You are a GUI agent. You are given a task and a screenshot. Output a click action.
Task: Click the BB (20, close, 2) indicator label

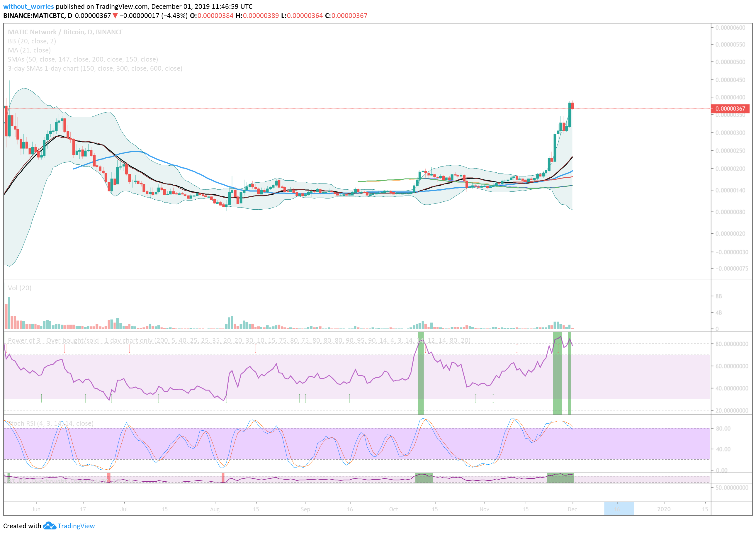point(32,41)
